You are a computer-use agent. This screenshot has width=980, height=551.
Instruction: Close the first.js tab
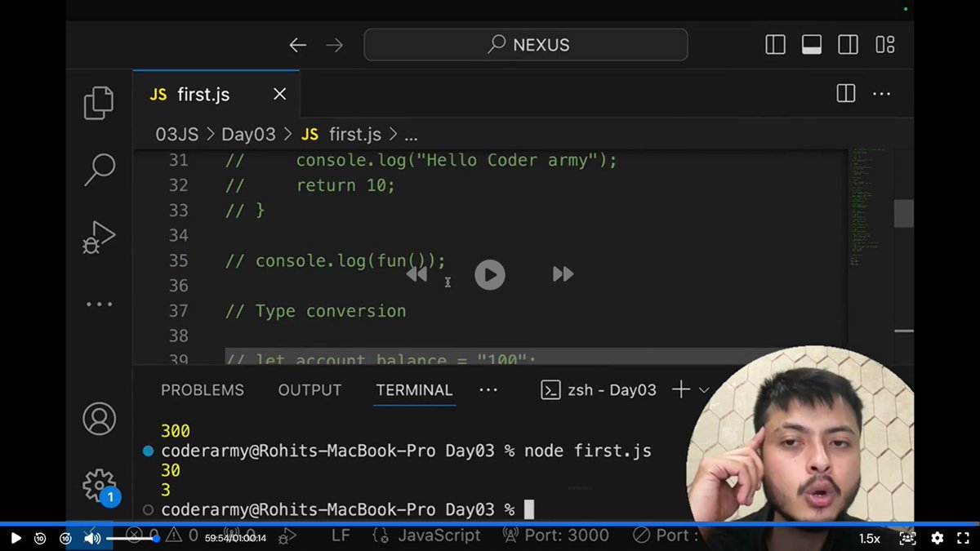279,94
